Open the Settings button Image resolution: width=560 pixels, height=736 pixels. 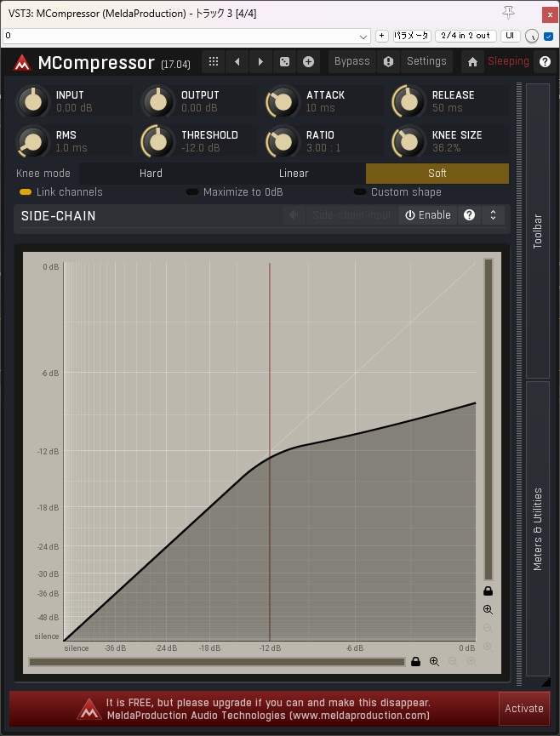426,61
